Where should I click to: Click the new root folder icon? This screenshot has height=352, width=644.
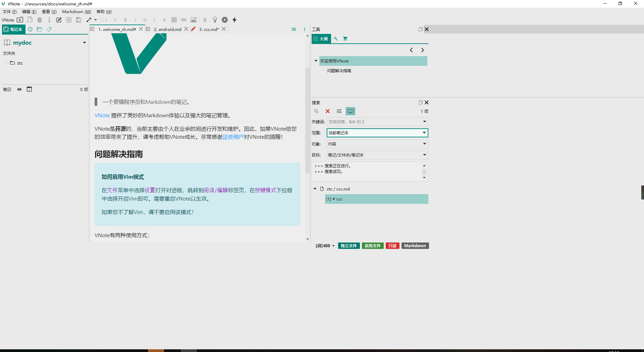(x=20, y=20)
